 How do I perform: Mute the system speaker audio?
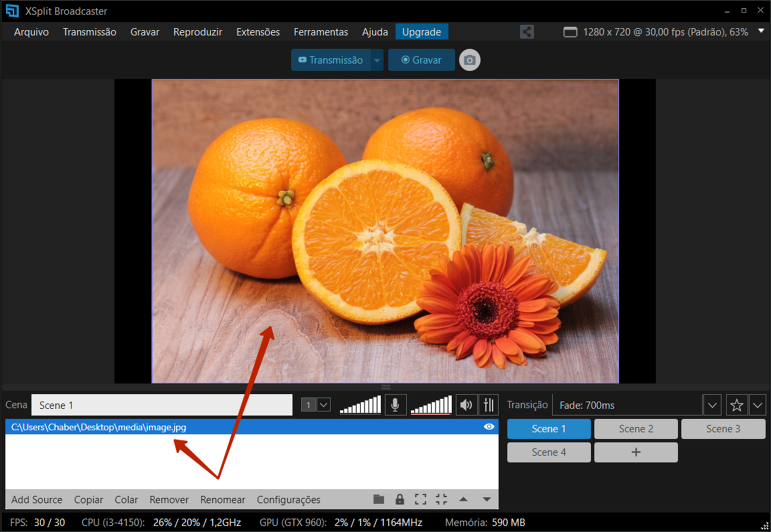click(x=466, y=405)
